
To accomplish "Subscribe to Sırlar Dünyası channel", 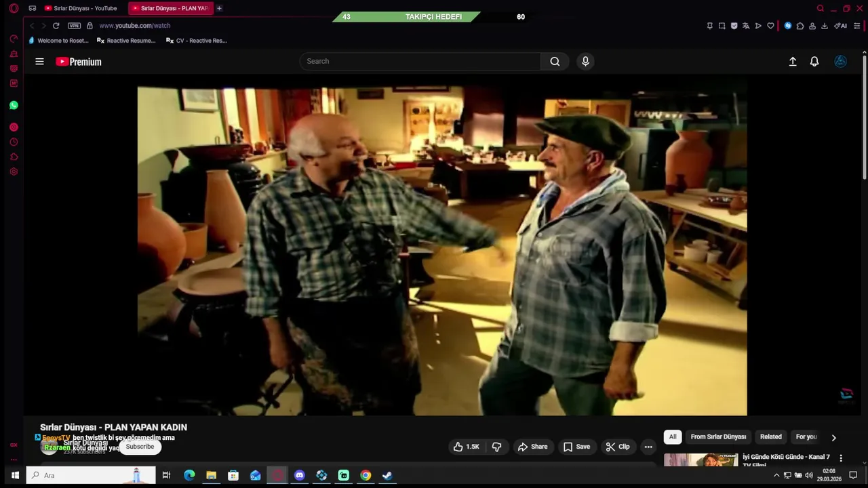I will [140, 447].
